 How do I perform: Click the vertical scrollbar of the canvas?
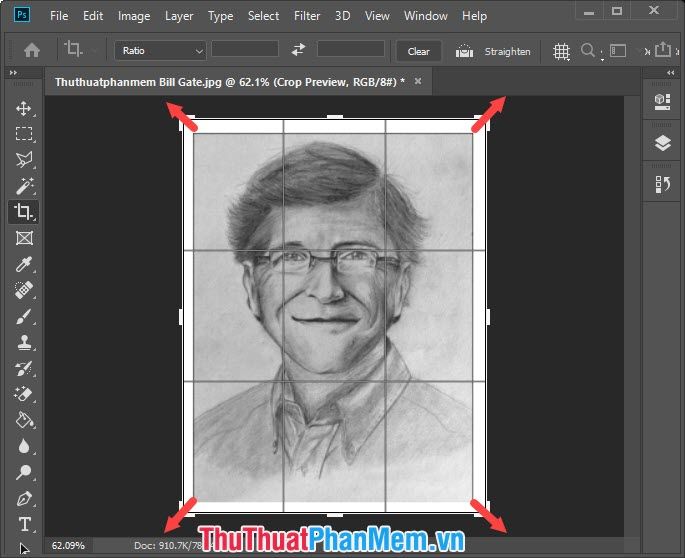click(631, 315)
